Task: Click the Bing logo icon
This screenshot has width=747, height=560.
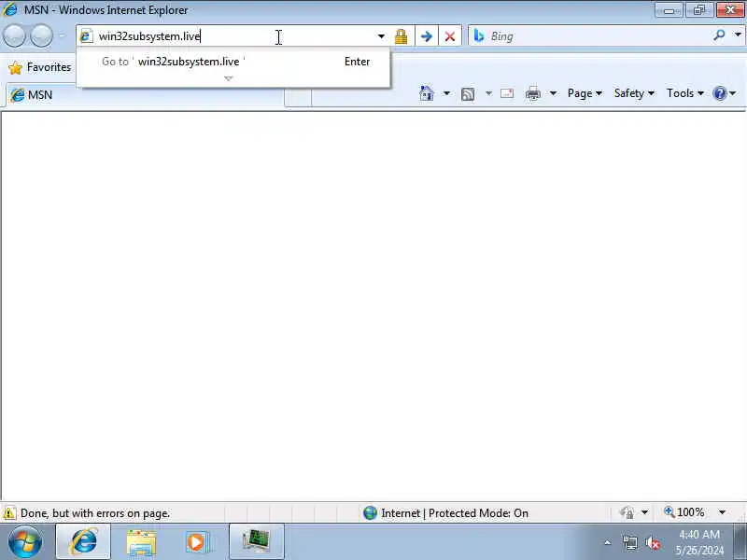Action: [479, 36]
